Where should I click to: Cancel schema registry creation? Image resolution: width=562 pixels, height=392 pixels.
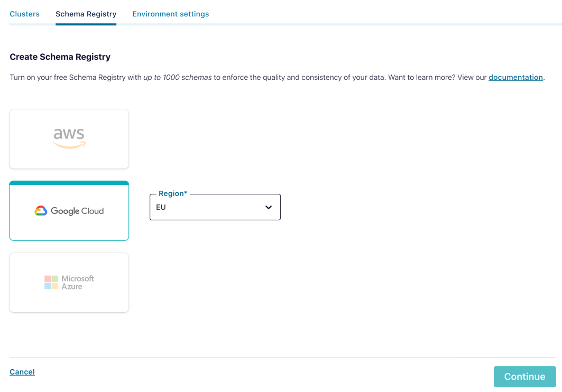click(x=22, y=372)
